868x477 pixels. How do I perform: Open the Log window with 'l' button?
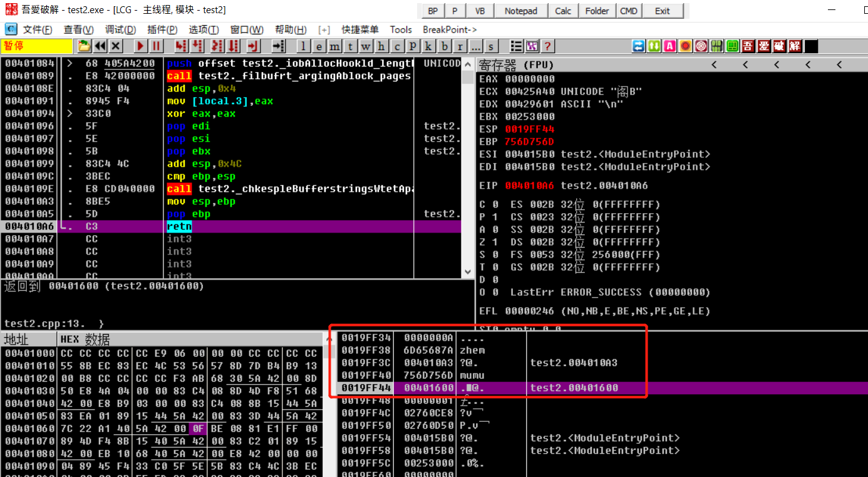(x=303, y=46)
